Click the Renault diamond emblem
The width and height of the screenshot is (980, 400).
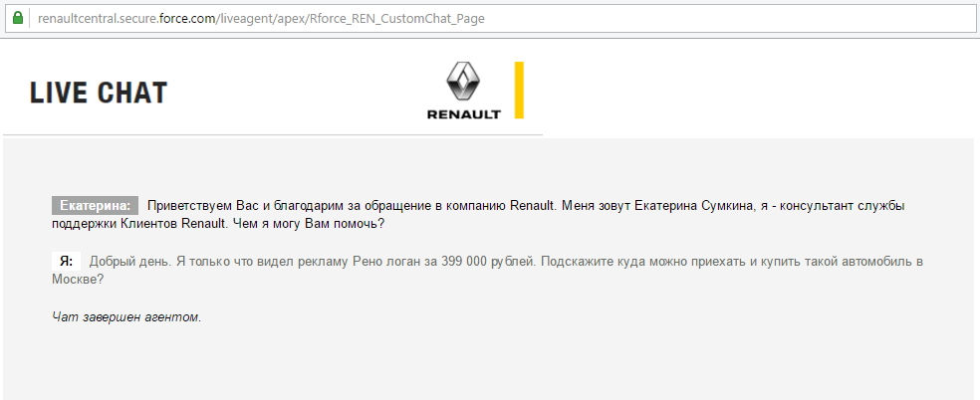463,82
